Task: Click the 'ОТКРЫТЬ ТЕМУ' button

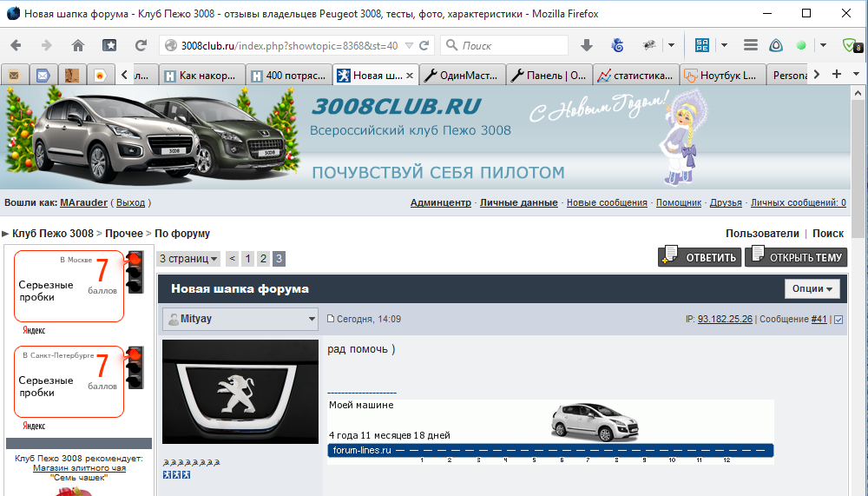Action: [796, 257]
